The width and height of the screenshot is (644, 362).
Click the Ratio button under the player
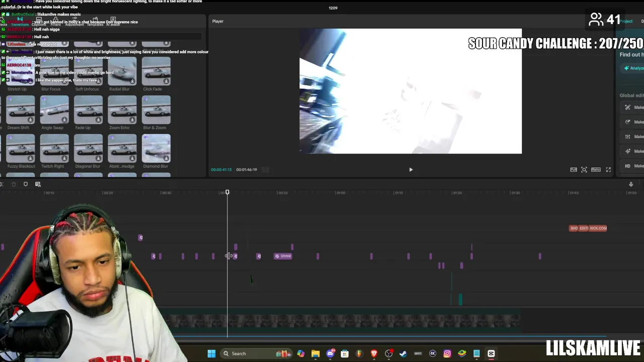click(596, 170)
